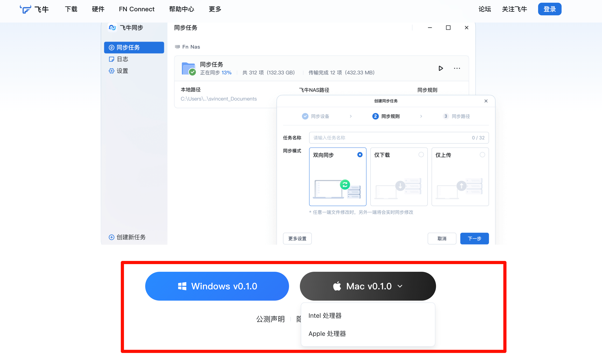Click the 飞牛NAS路径 column header
This screenshot has height=364, width=602.
coord(314,90)
